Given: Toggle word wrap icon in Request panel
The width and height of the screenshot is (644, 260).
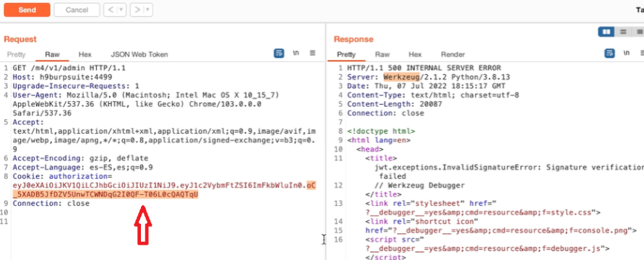Looking at the screenshot, I should click(279, 53).
